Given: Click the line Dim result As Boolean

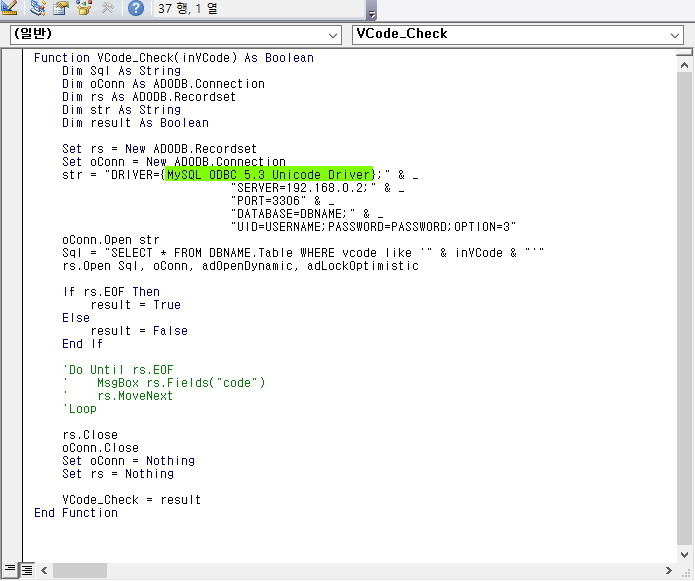Looking at the screenshot, I should (x=135, y=123).
